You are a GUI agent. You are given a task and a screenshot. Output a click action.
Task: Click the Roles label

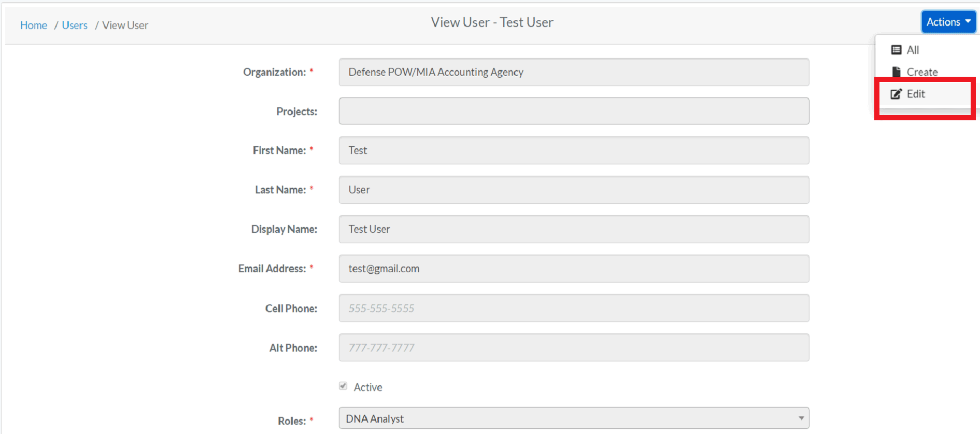click(292, 421)
